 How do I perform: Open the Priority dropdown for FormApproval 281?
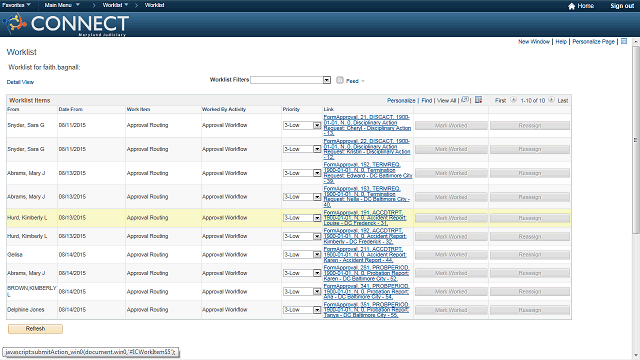click(302, 273)
